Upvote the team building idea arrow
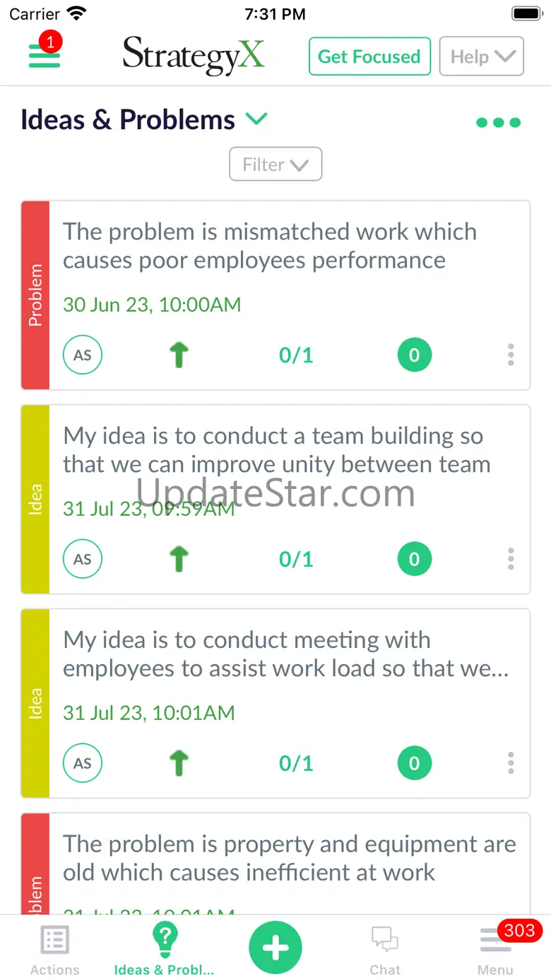The width and height of the screenshot is (551, 980). pos(179,559)
